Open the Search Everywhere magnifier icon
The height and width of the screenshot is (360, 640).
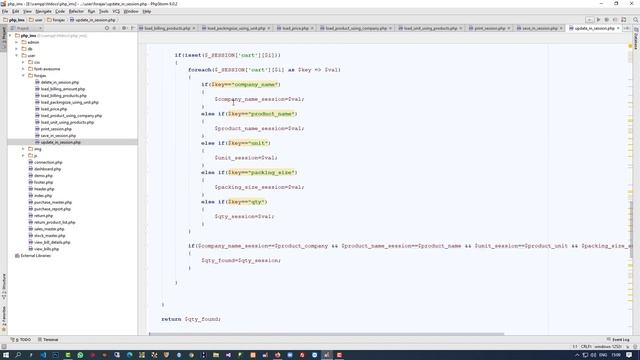636,20
